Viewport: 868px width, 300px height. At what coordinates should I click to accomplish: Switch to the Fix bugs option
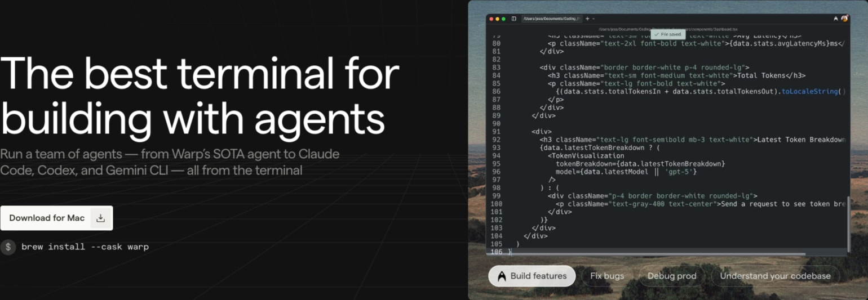[x=607, y=276]
